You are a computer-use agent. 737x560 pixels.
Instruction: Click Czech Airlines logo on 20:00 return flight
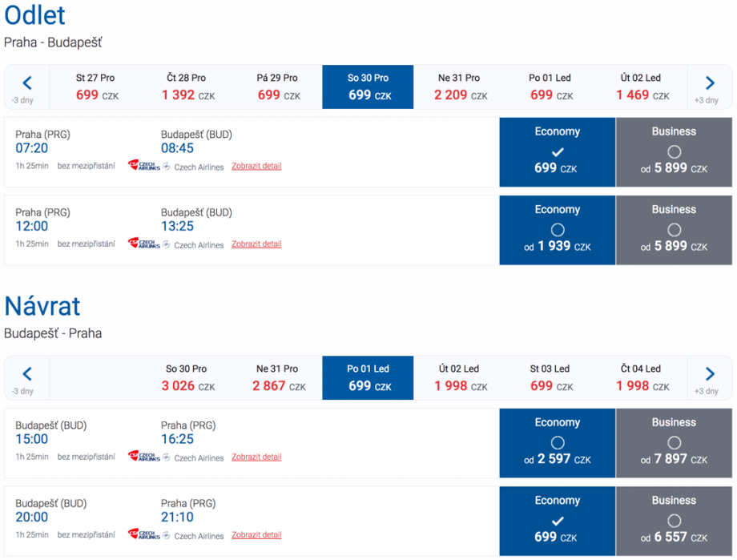pyautogui.click(x=144, y=535)
